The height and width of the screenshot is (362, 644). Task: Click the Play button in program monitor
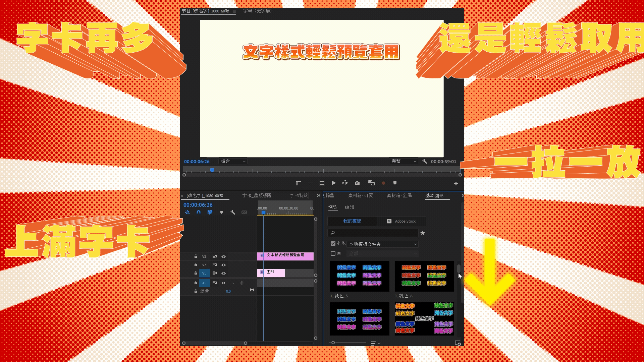click(x=333, y=183)
